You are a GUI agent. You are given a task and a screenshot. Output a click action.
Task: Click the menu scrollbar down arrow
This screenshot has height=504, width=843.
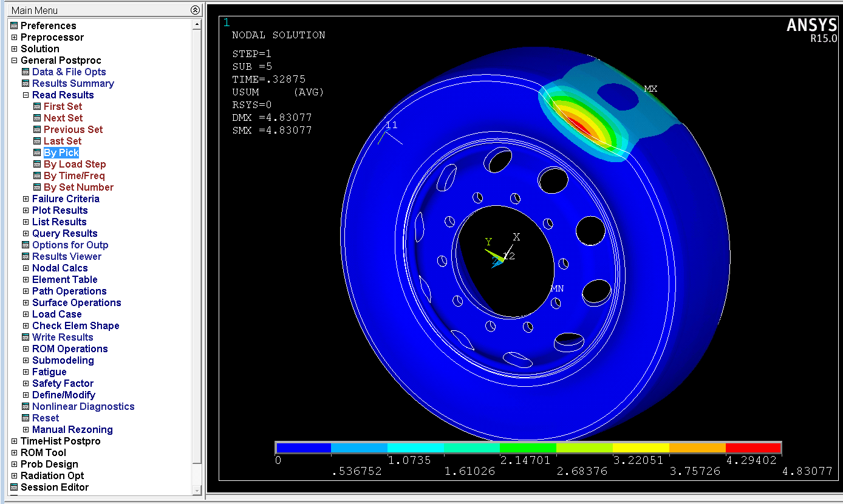tap(196, 490)
